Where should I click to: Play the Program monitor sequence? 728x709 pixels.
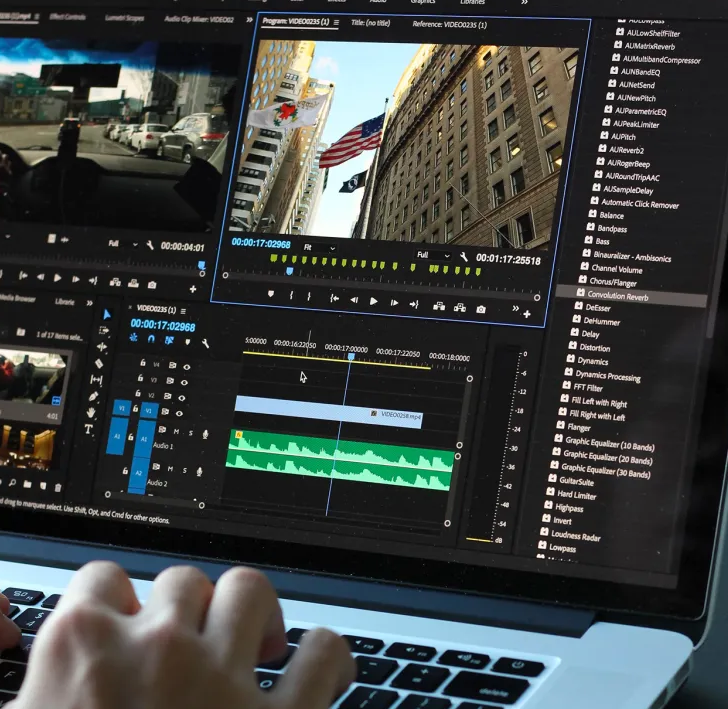point(374,301)
